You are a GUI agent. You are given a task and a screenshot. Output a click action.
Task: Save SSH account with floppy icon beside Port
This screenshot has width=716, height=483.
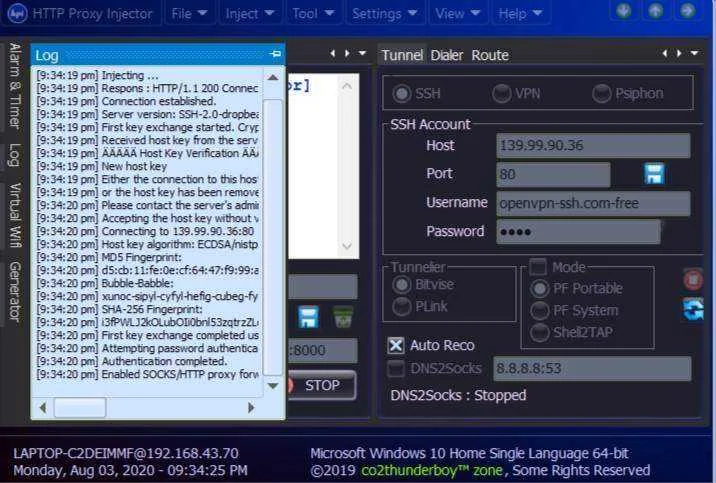(x=654, y=174)
